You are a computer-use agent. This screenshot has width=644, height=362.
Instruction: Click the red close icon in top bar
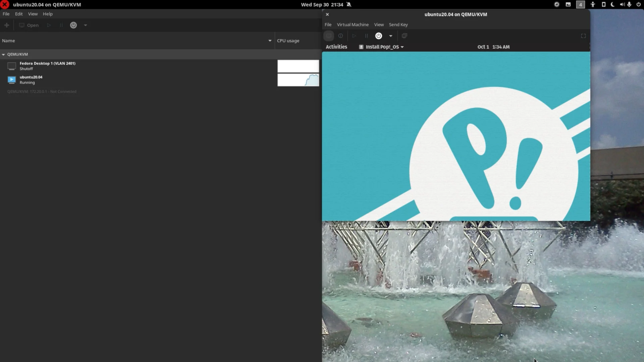[4, 4]
